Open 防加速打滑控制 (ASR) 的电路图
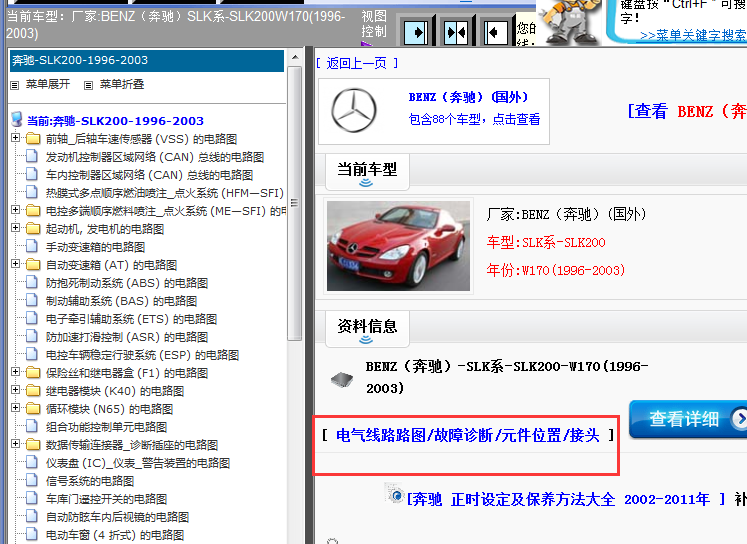 [x=127, y=337]
